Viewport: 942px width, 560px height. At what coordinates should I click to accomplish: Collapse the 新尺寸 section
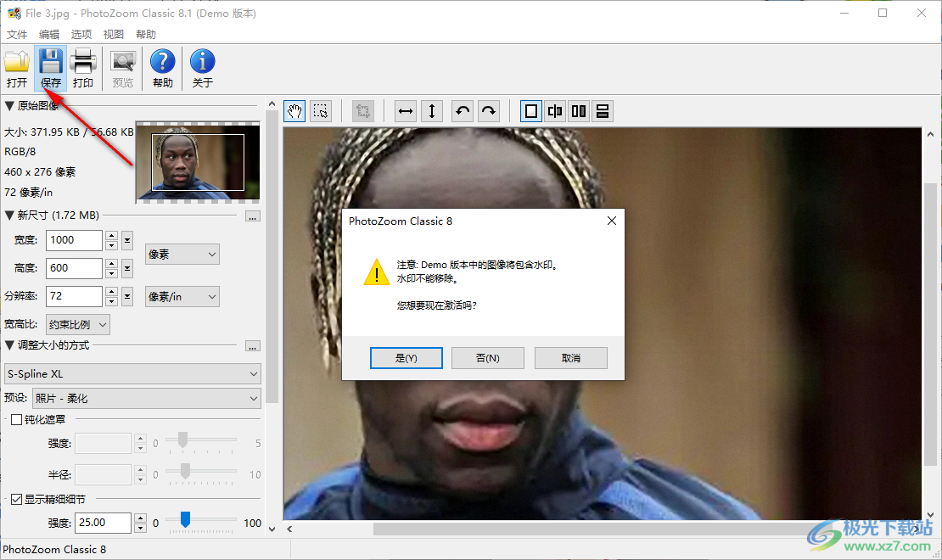pos(9,216)
